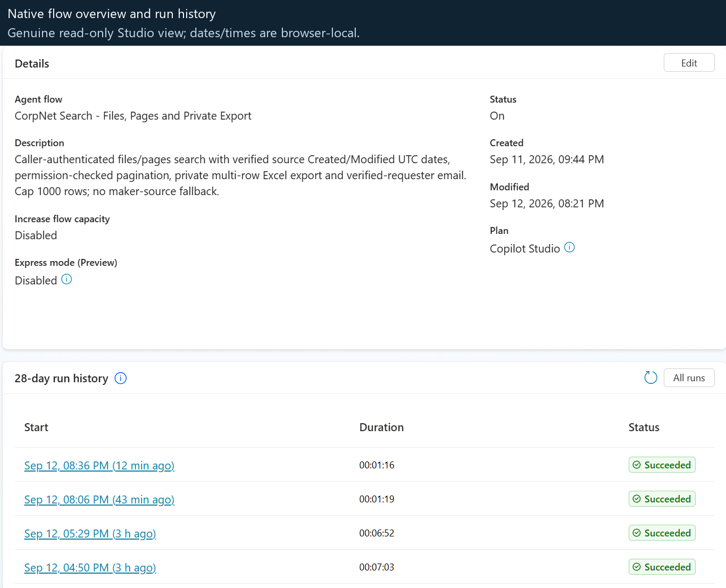Refresh the run history list
726x588 pixels.
pos(650,377)
